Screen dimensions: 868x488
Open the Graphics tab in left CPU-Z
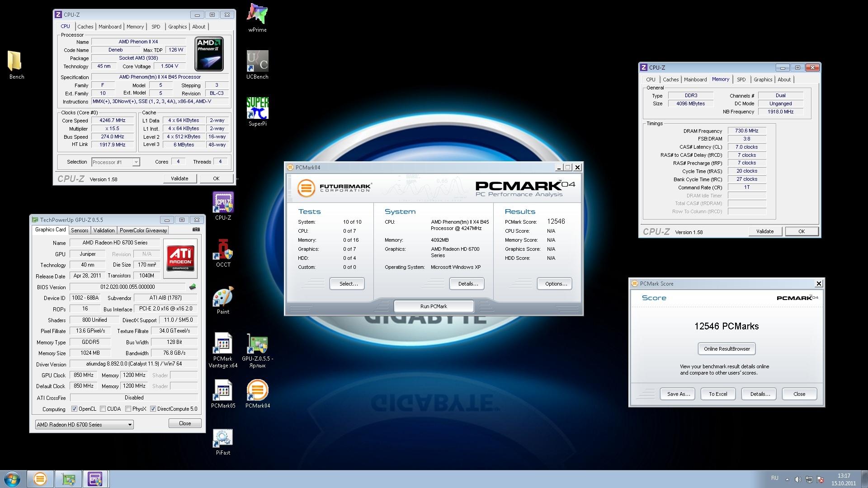[x=178, y=27]
